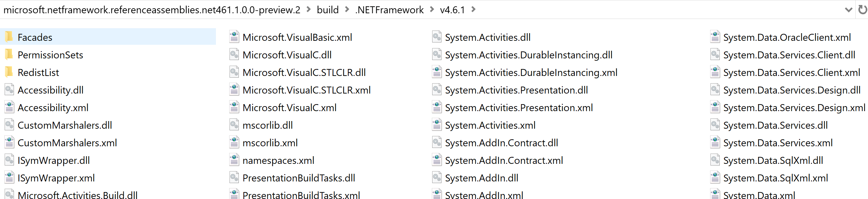Expand the chevron after .NETFramework segment
The width and height of the screenshot is (868, 199).
pyautogui.click(x=432, y=9)
